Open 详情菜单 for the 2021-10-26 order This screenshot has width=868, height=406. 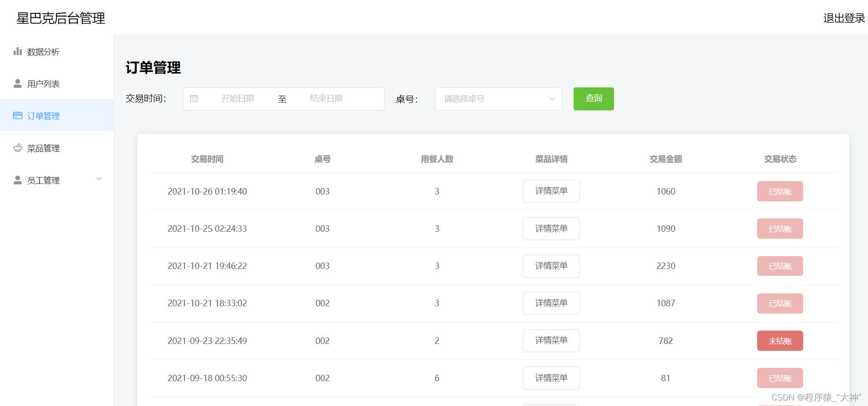pyautogui.click(x=551, y=191)
